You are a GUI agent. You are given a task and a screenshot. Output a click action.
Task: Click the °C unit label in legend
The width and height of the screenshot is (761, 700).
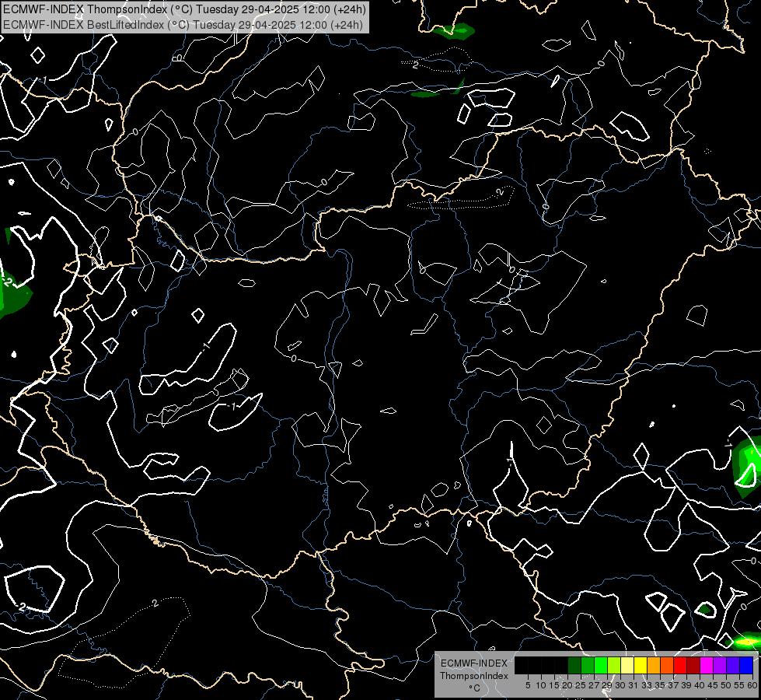(475, 688)
